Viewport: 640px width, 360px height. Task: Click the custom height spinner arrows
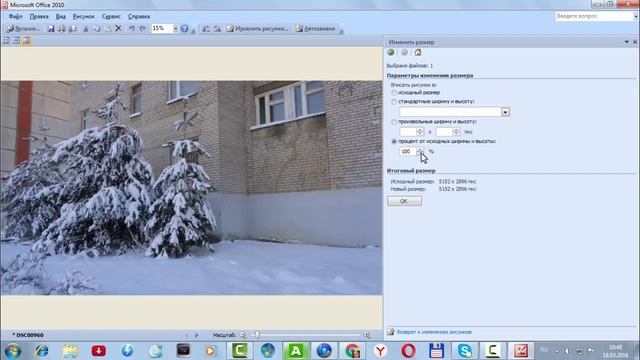click(x=456, y=132)
